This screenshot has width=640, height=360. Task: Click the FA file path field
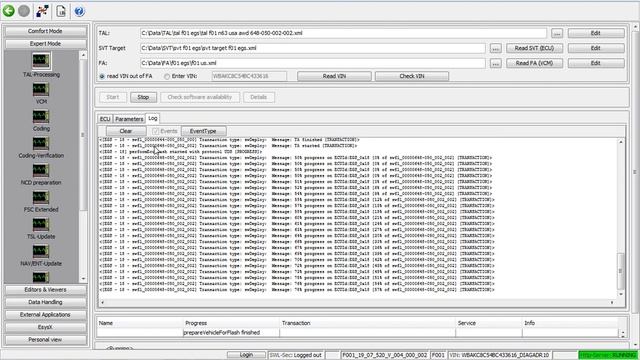[312, 63]
